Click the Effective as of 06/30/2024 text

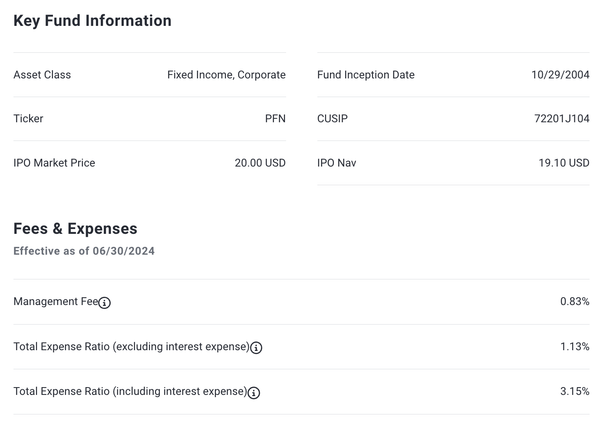84,251
